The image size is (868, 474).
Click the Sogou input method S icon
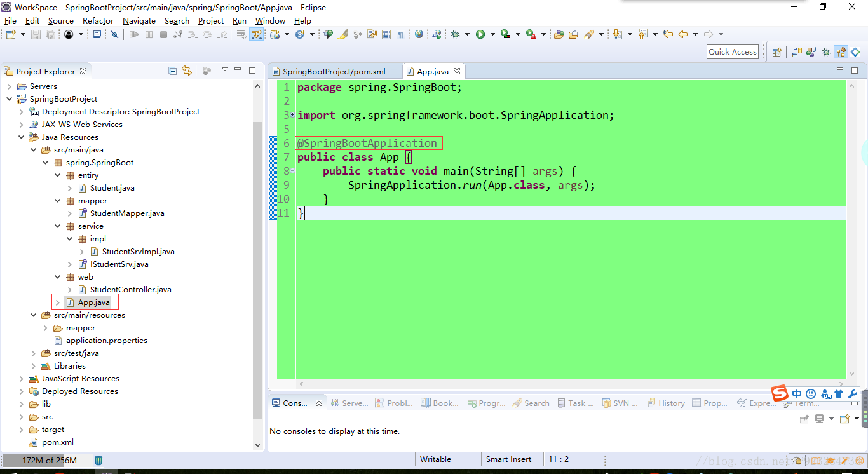779,393
